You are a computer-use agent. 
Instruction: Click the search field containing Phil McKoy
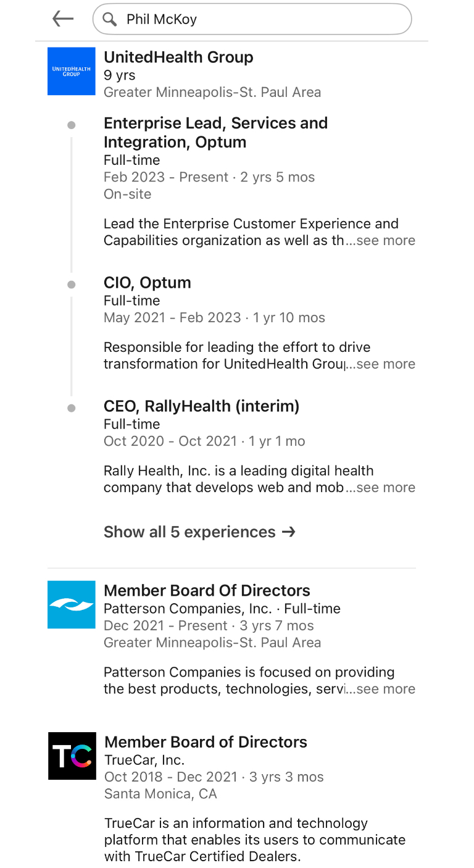coord(252,19)
